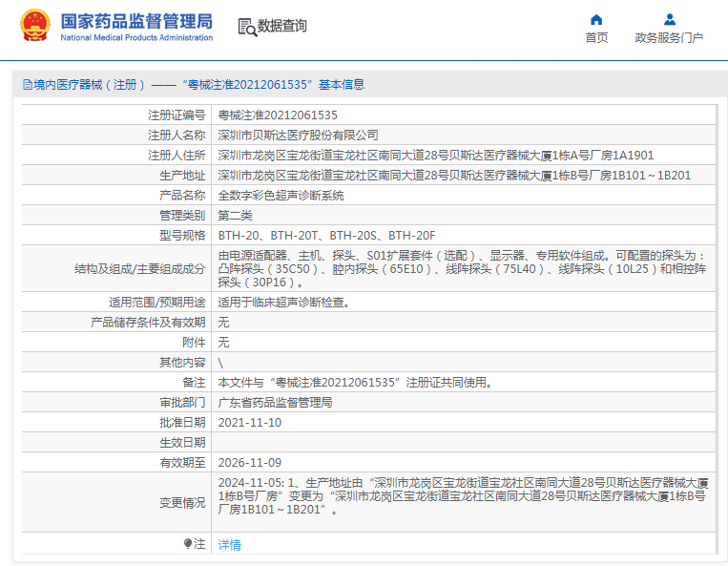Image resolution: width=728 pixels, height=566 pixels.
Task: Click registration number 粤械注准20212061535 cell
Action: (x=278, y=115)
